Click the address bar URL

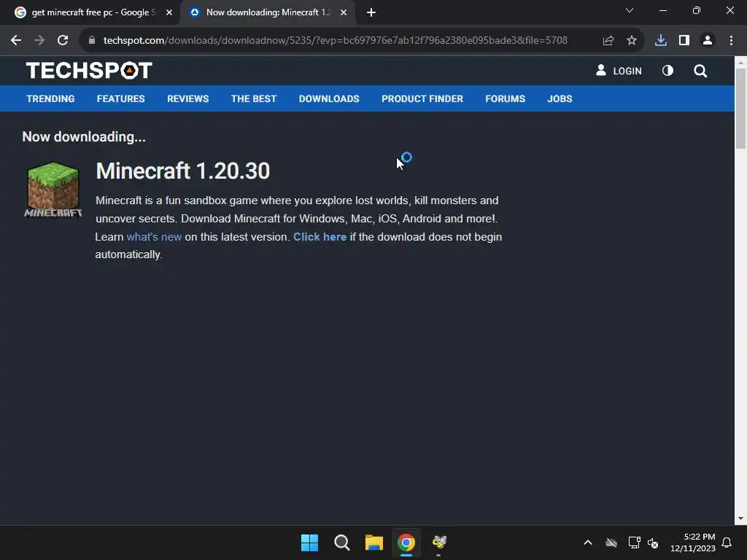click(x=335, y=41)
